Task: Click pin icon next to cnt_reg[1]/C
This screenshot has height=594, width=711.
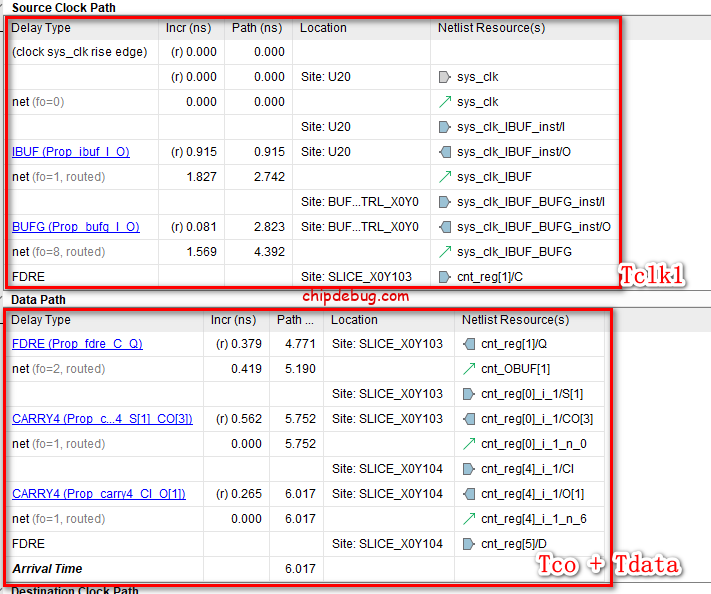Action: click(x=445, y=277)
